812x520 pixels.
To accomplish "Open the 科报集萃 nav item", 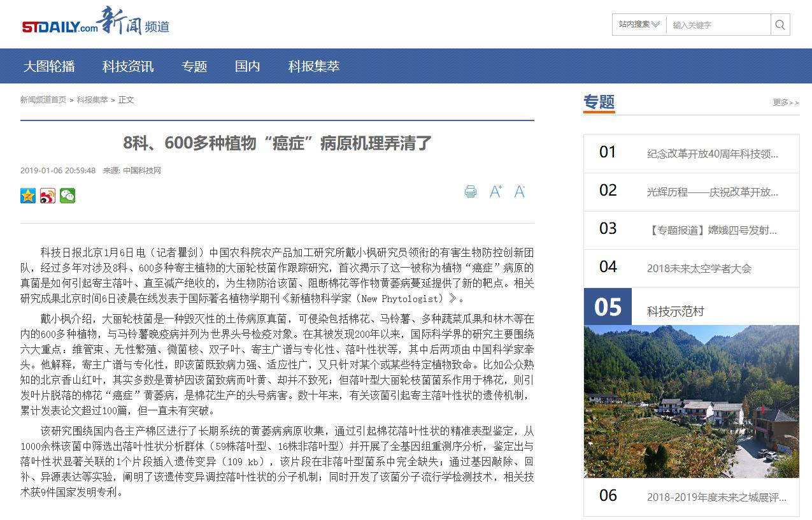I will click(314, 66).
